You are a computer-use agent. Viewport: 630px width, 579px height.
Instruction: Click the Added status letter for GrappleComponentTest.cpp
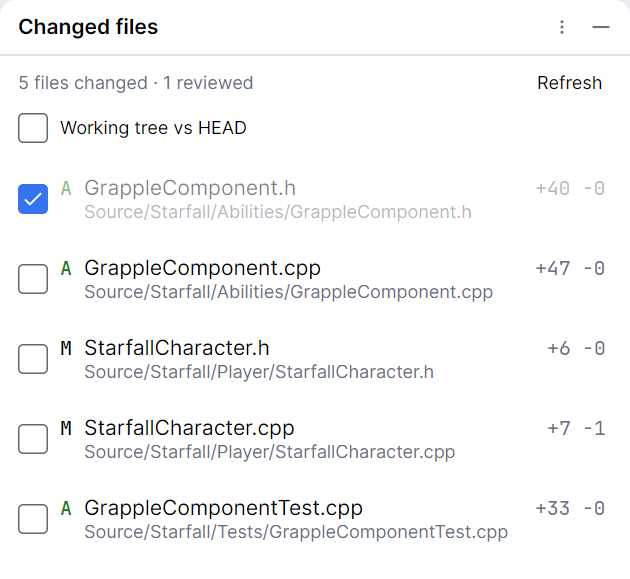pyautogui.click(x=66, y=508)
